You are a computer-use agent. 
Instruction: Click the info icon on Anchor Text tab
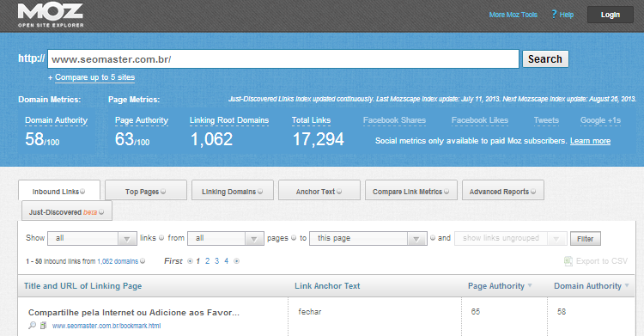point(339,192)
